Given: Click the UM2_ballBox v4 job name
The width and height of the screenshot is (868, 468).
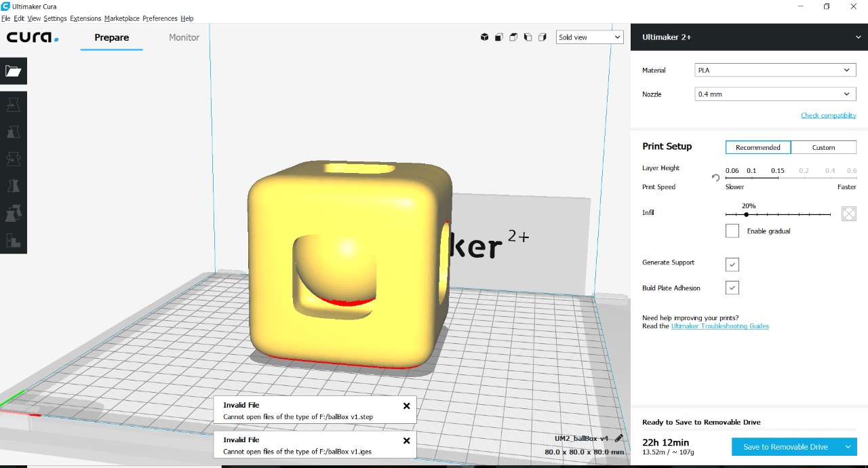Looking at the screenshot, I should click(x=581, y=439).
